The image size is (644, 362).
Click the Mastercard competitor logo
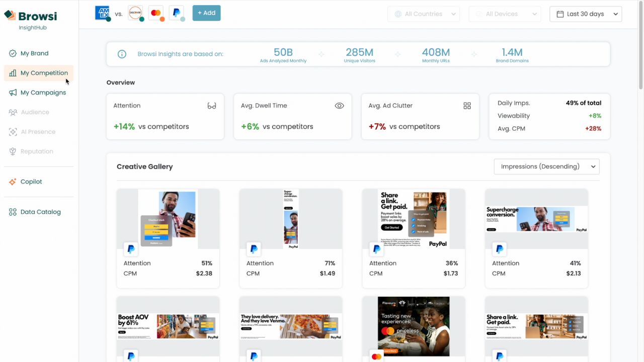156,13
